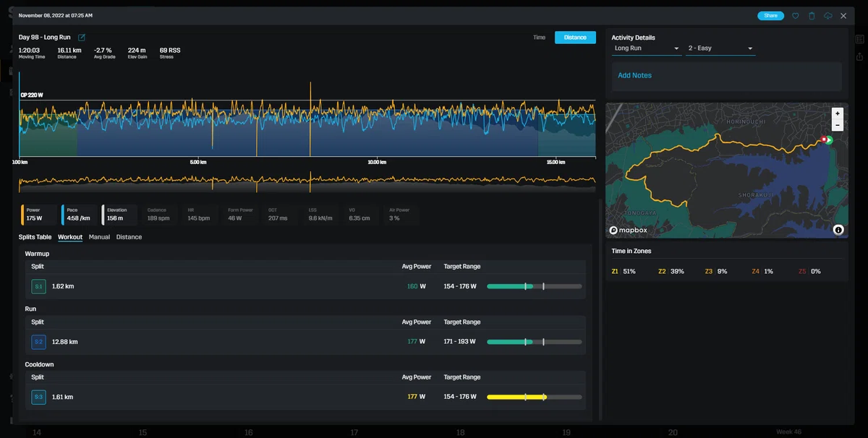Screen dimensions: 868x438
Task: Open the Long Run activity type dropdown
Action: 647,48
